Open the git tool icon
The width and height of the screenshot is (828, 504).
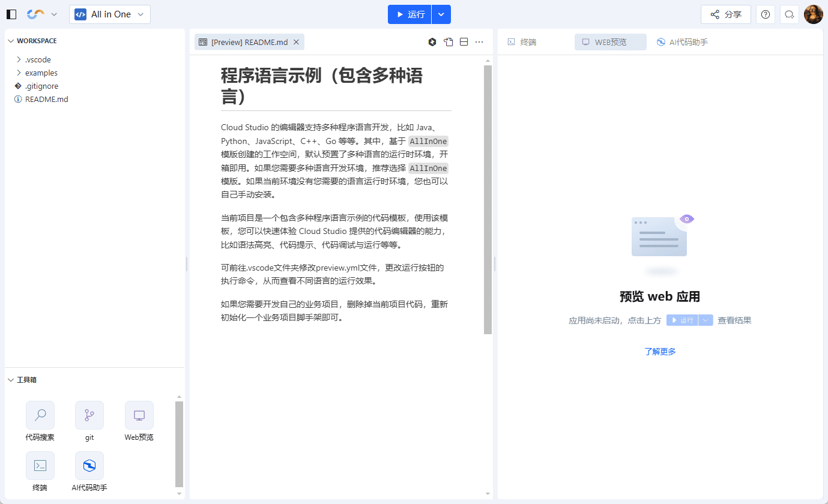point(89,415)
